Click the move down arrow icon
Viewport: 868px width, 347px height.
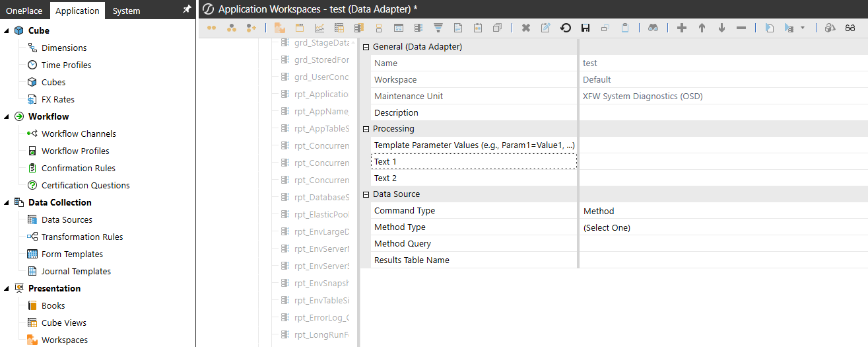721,28
